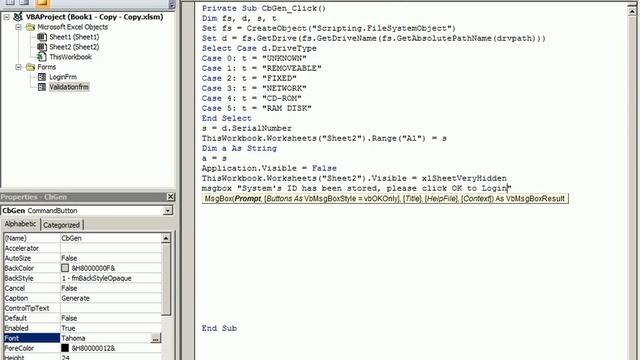Edit the CbGen name value field
This screenshot has height=360, width=640.
111,238
